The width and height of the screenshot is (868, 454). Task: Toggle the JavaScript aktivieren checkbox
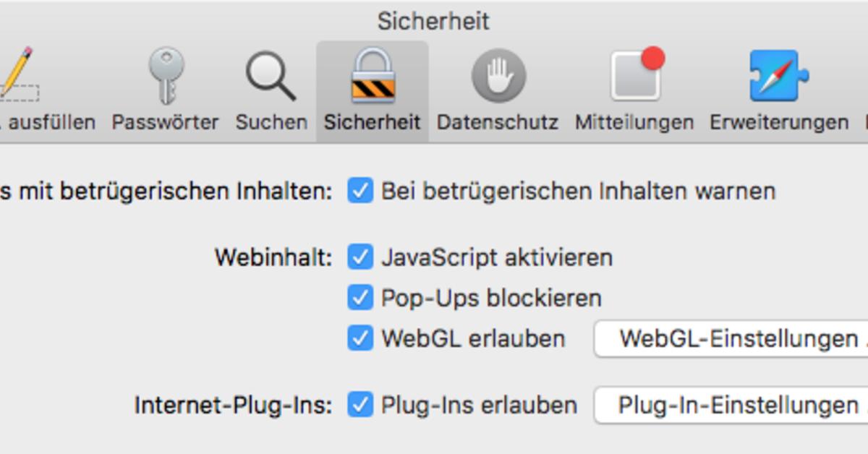pyautogui.click(x=360, y=257)
